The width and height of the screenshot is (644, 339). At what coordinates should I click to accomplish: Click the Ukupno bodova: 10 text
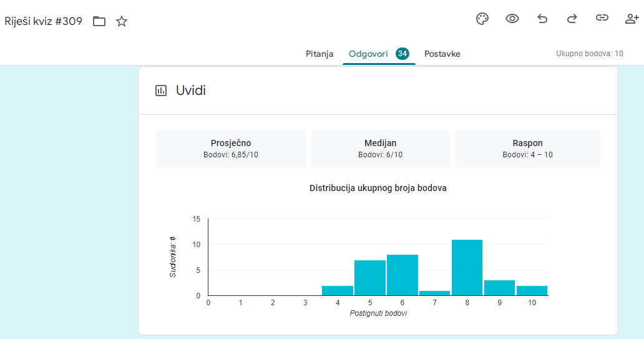(x=589, y=54)
